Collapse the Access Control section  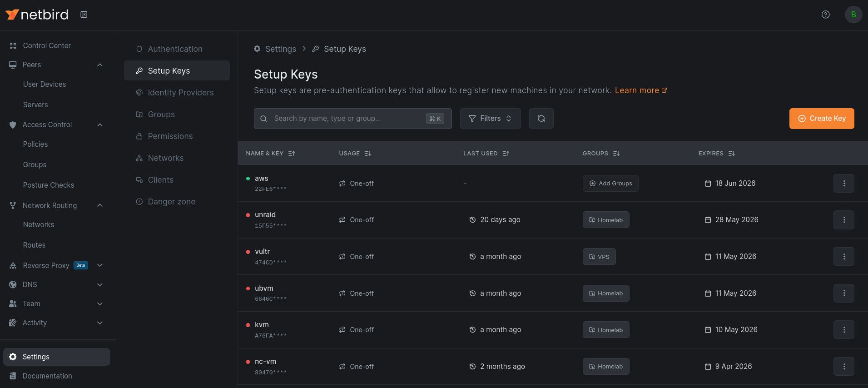[x=100, y=125]
